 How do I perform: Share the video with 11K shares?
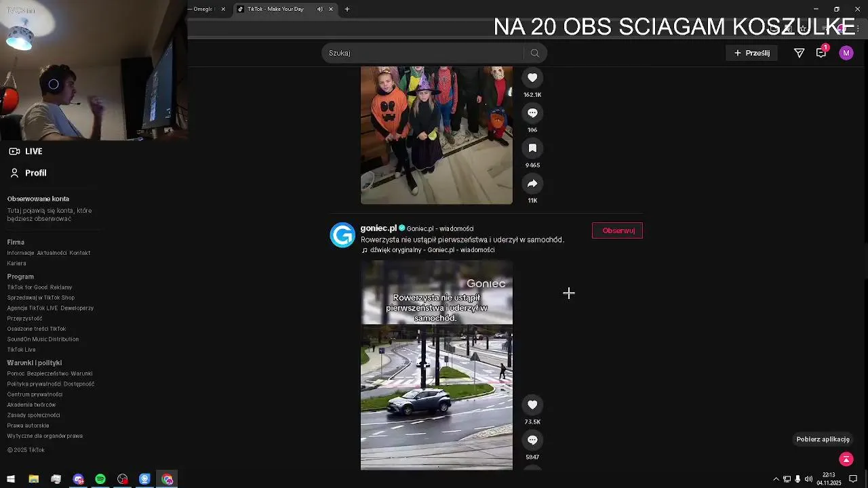point(532,184)
